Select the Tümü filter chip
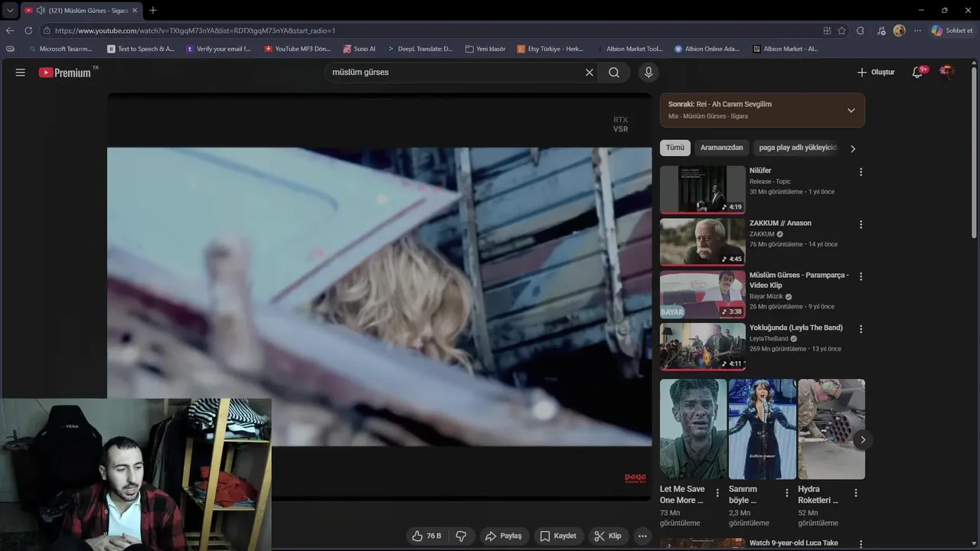 (x=675, y=148)
